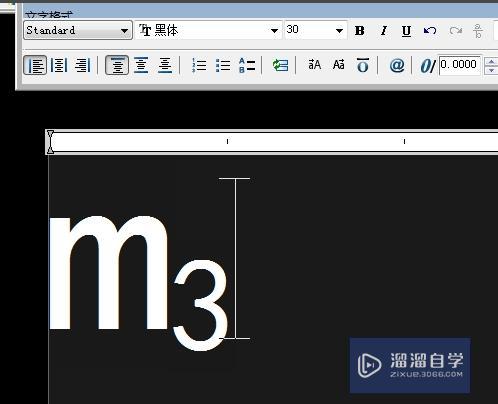Click the oblique angle 0.0000 field

(x=460, y=65)
